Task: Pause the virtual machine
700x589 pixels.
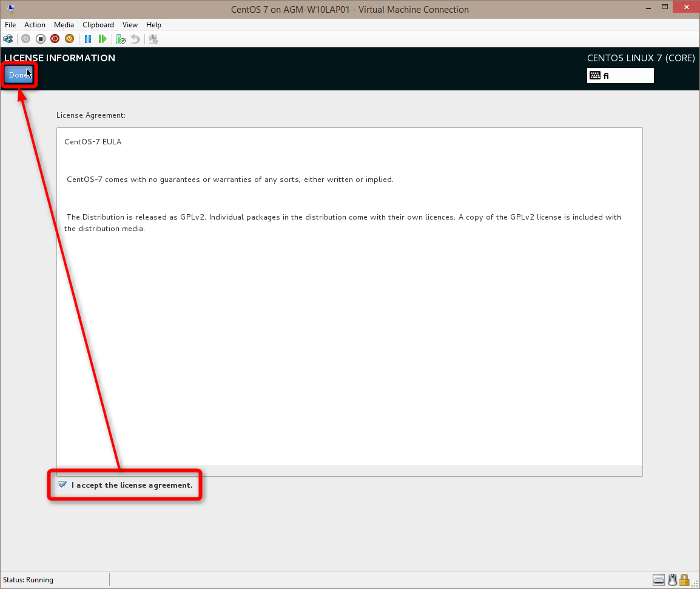Action: pos(88,39)
